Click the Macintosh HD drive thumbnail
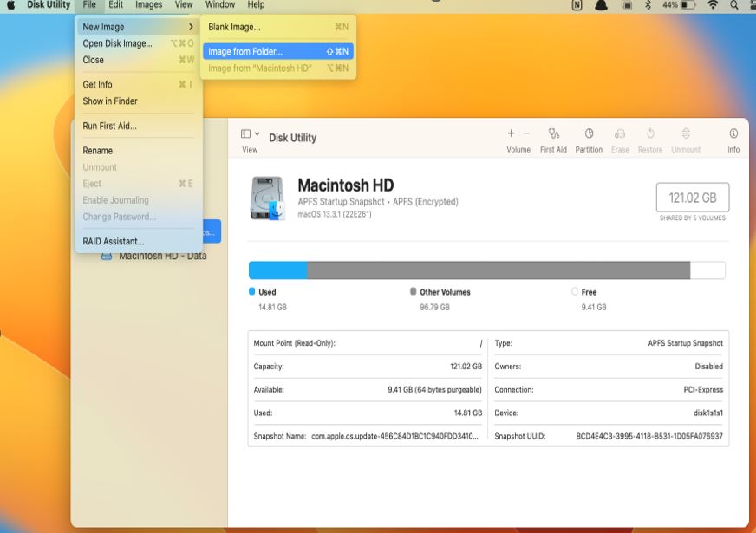This screenshot has height=533, width=756. 269,197
